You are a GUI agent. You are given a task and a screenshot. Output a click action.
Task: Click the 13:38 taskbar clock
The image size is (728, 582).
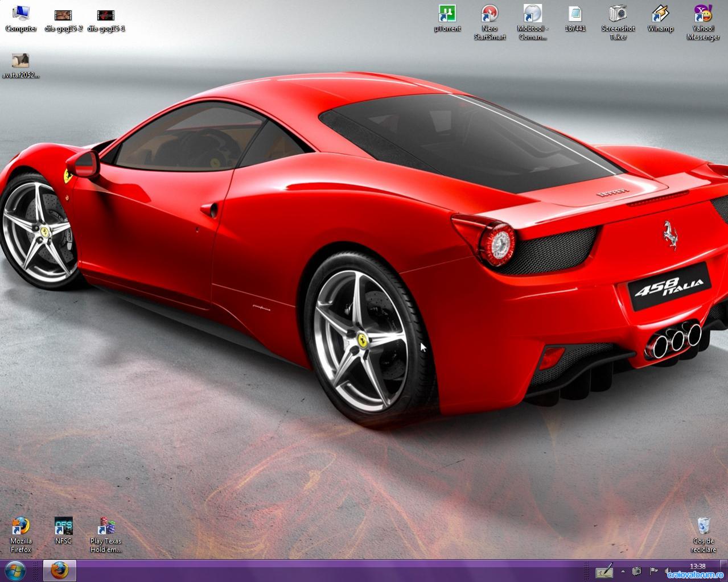coord(697,567)
